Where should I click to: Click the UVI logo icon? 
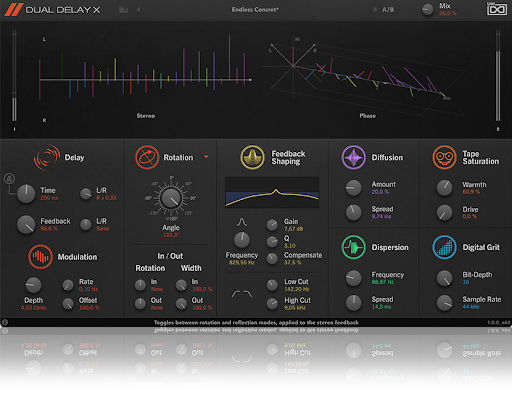point(496,9)
